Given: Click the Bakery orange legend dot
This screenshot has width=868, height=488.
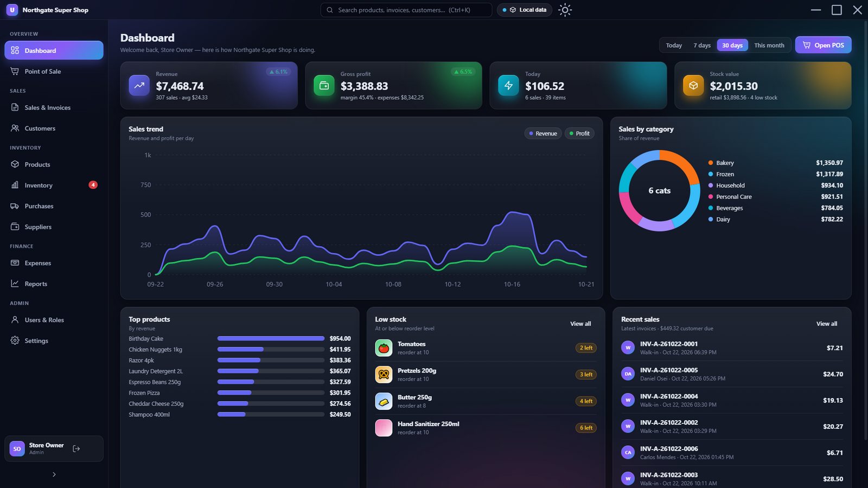Looking at the screenshot, I should pyautogui.click(x=711, y=163).
